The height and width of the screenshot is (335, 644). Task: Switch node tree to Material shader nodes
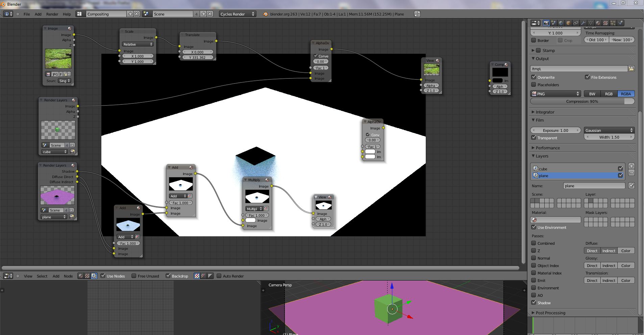click(80, 276)
